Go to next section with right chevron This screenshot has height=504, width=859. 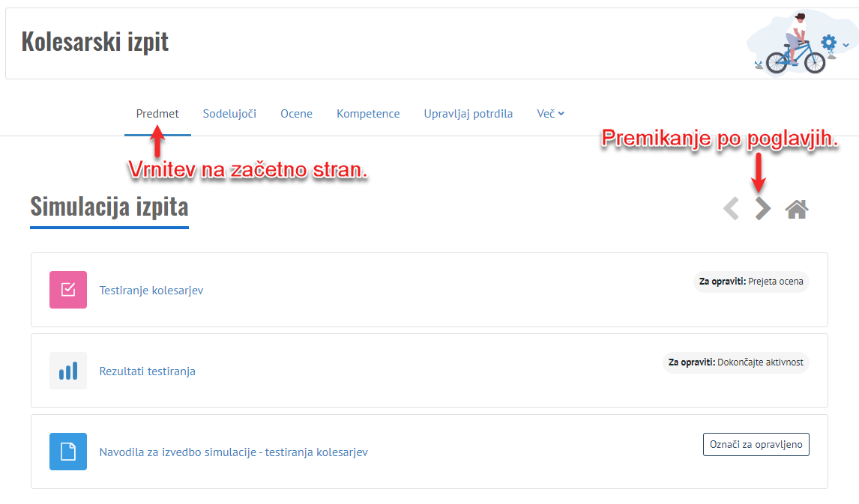point(762,209)
